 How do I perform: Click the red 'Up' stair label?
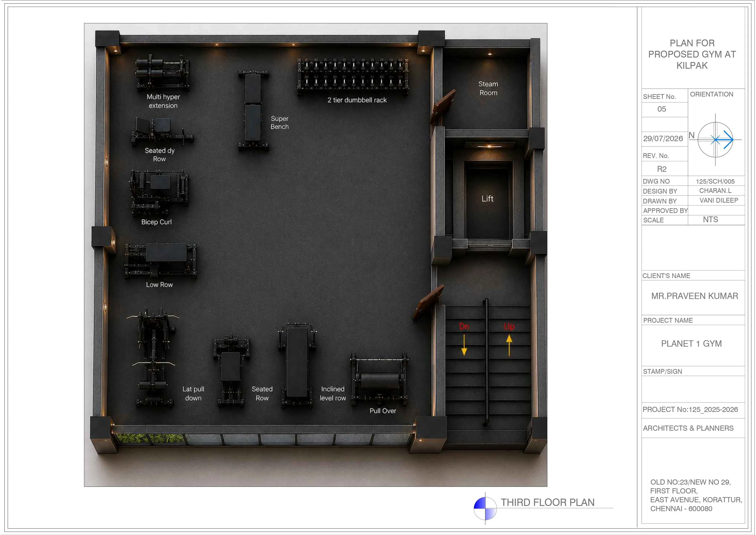point(509,327)
